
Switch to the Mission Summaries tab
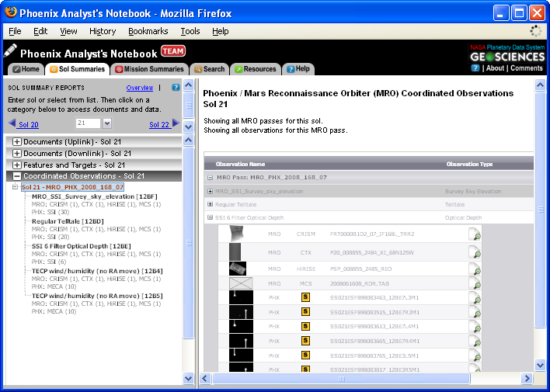click(149, 69)
